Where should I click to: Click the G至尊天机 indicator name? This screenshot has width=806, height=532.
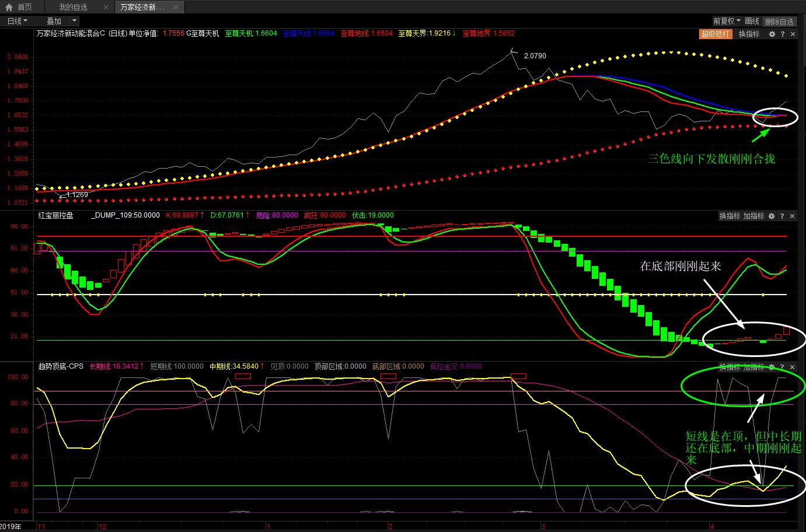203,34
